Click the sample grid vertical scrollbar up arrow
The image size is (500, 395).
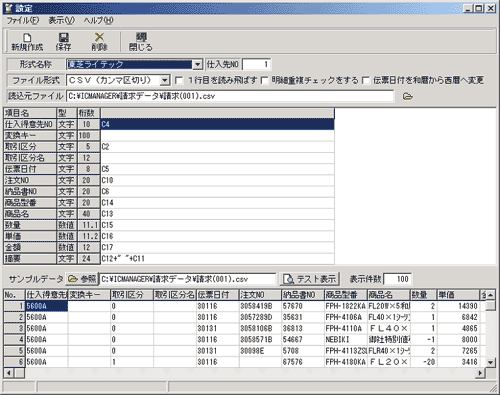pyautogui.click(x=490, y=295)
